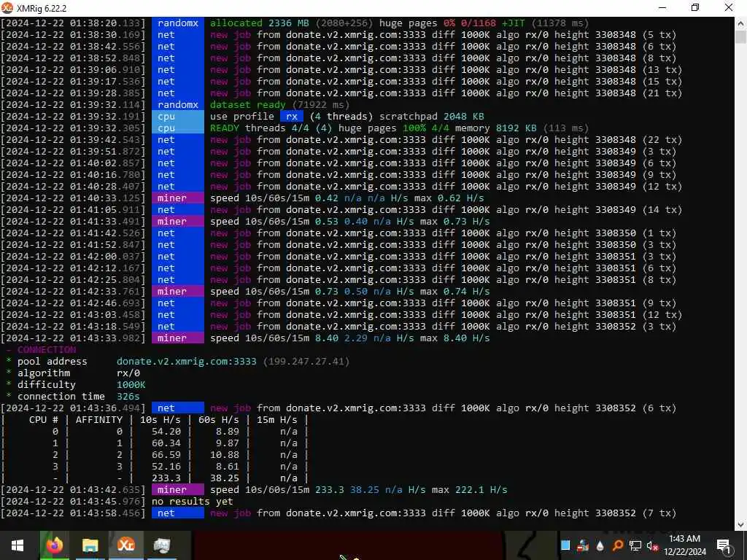The width and height of the screenshot is (747, 560).
Task: Click the 60s value '10.88'
Action: click(x=225, y=455)
